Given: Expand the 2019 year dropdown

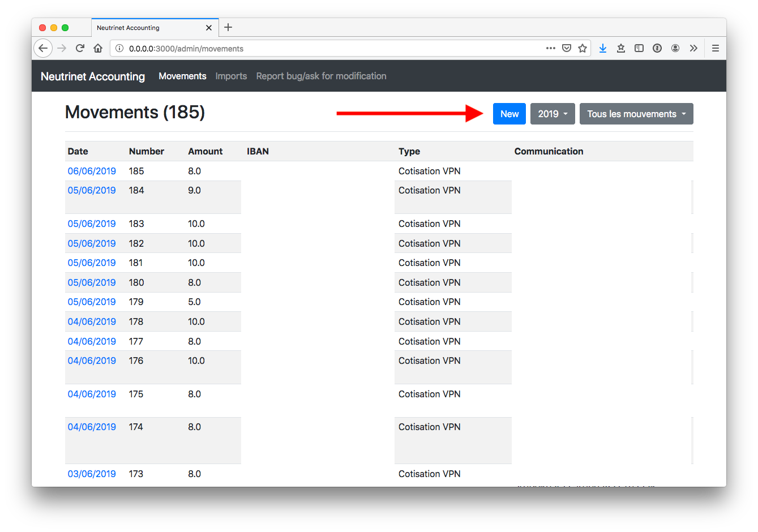Looking at the screenshot, I should [553, 114].
